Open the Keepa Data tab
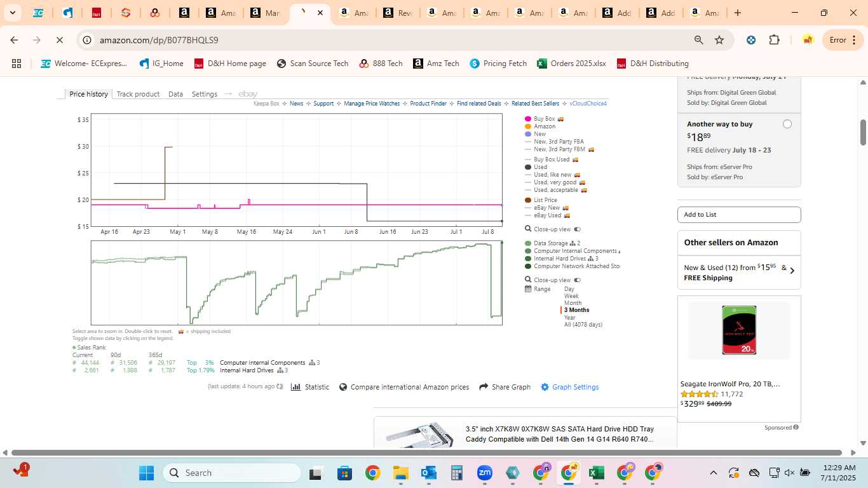The height and width of the screenshot is (488, 868). pos(175,94)
